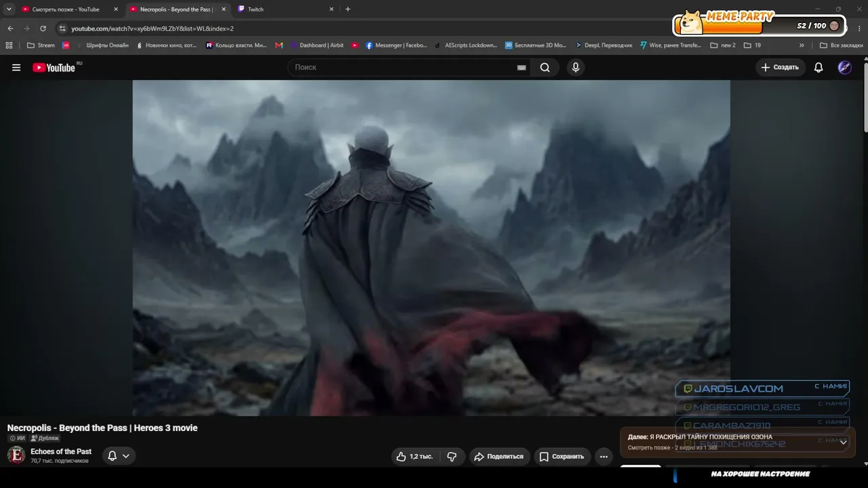Open the 'Все закладки' folder
This screenshot has width=868, height=488.
click(x=841, y=45)
